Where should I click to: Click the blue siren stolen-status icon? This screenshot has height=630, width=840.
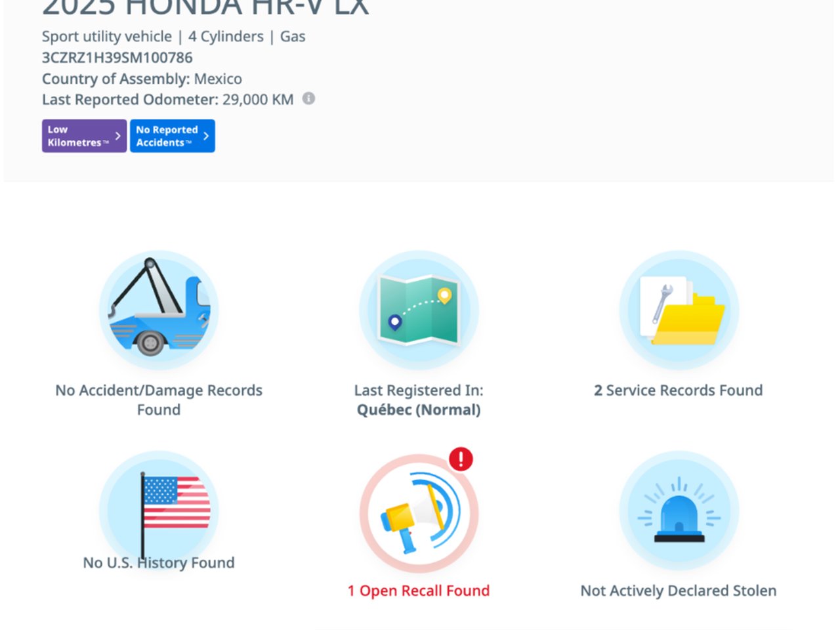(679, 511)
